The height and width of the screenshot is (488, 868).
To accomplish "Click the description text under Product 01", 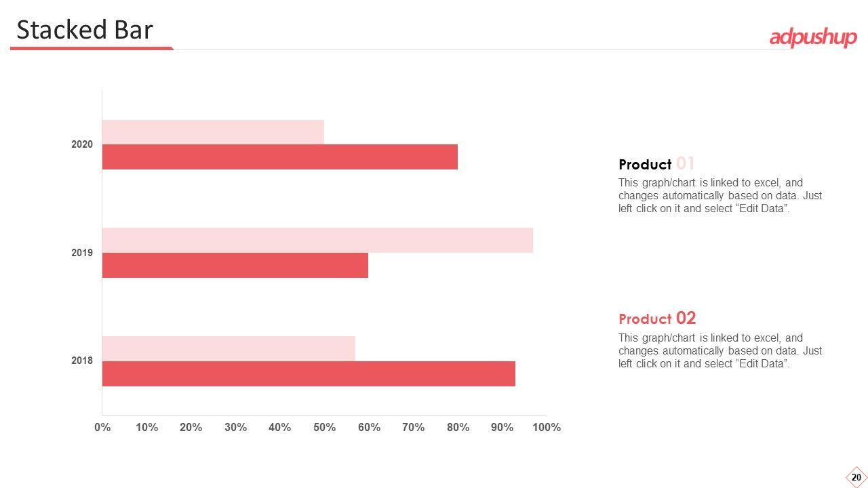I will coord(719,195).
